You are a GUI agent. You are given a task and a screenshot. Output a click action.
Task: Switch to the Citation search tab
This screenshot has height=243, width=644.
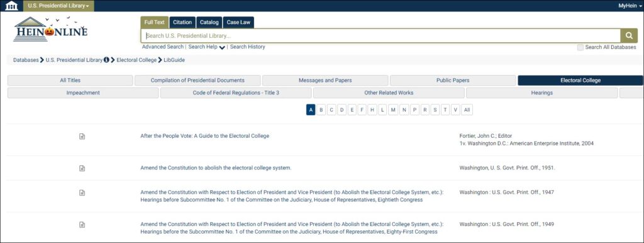(x=182, y=23)
